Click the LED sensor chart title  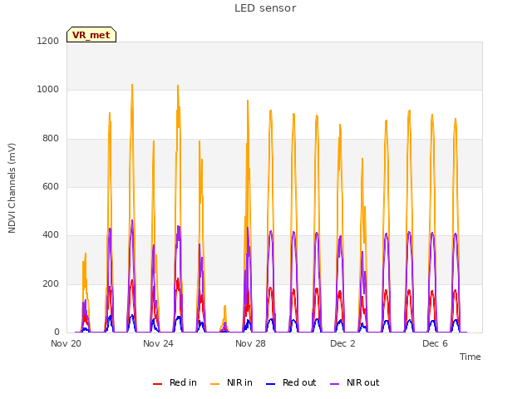(x=265, y=8)
